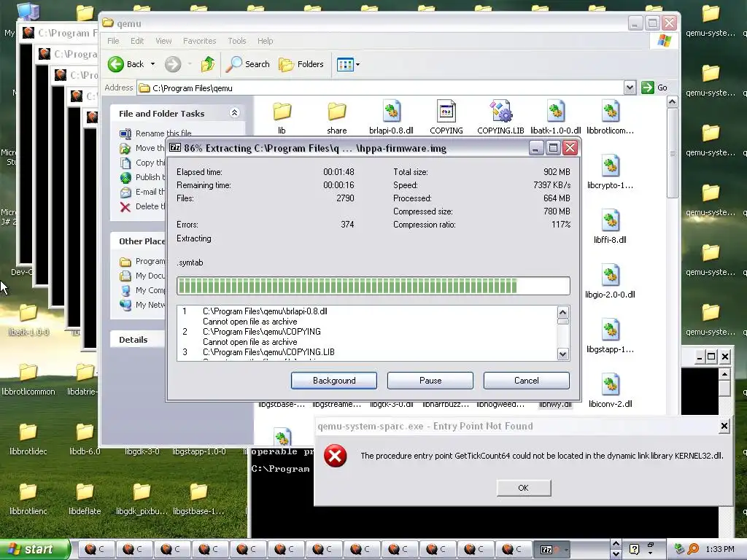The image size is (747, 560).
Task: Click the Background button in 7-Zip dialog
Action: [334, 381]
